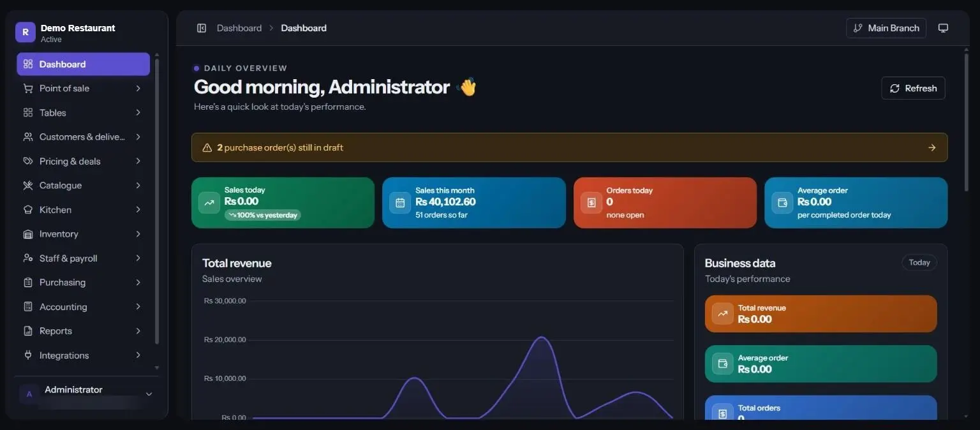Screen dimensions: 980x430
Task: Click the Pricing & deals tag icon
Action: [x=28, y=161]
